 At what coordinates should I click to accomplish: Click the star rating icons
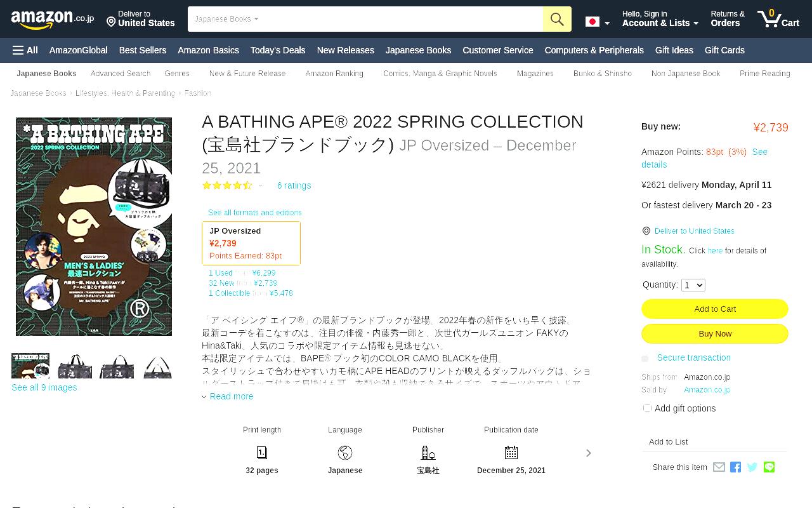click(227, 185)
